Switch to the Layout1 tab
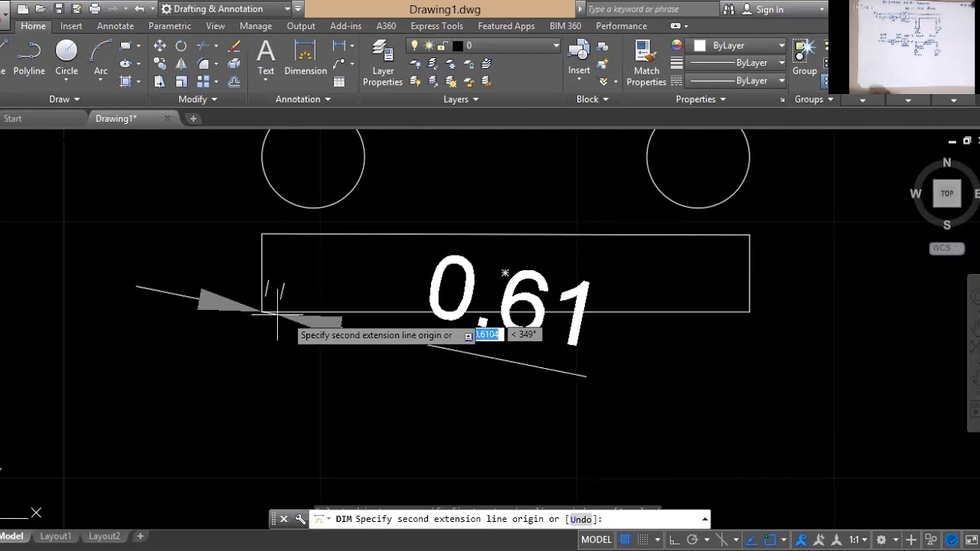 [x=56, y=536]
